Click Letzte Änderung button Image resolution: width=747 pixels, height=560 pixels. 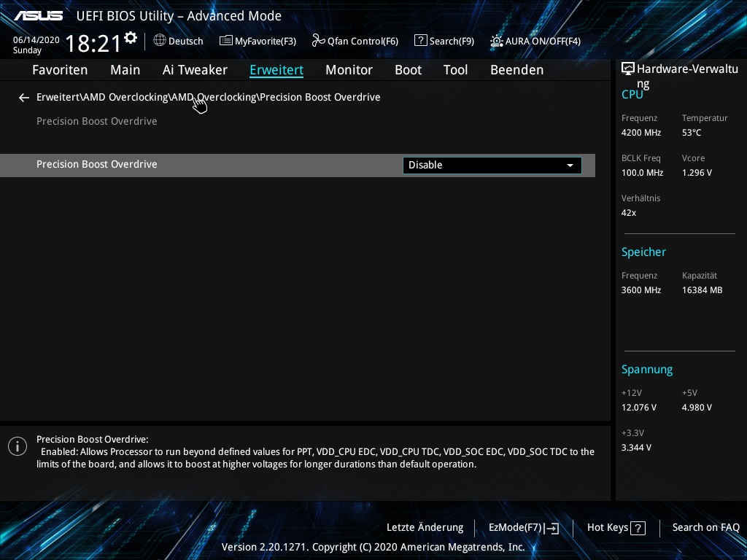point(425,528)
